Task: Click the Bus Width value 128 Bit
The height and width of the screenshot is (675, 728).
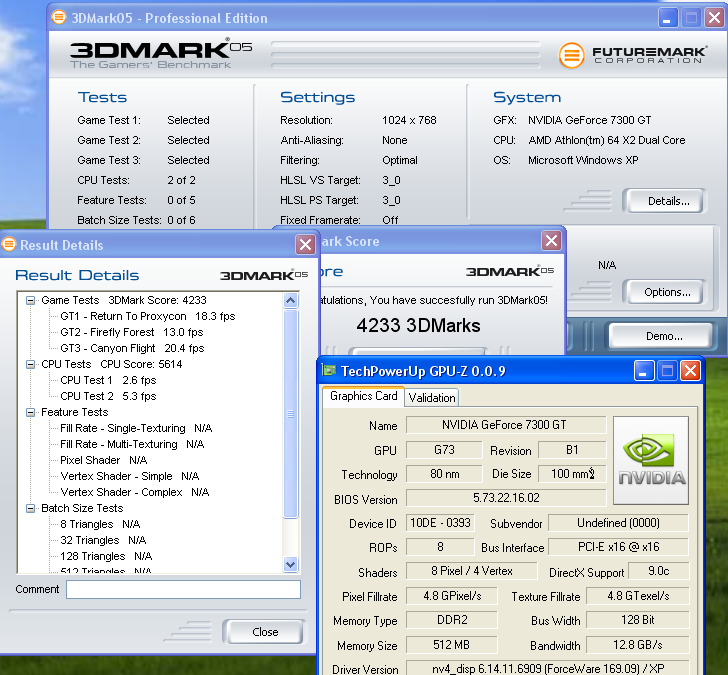Action: (637, 620)
